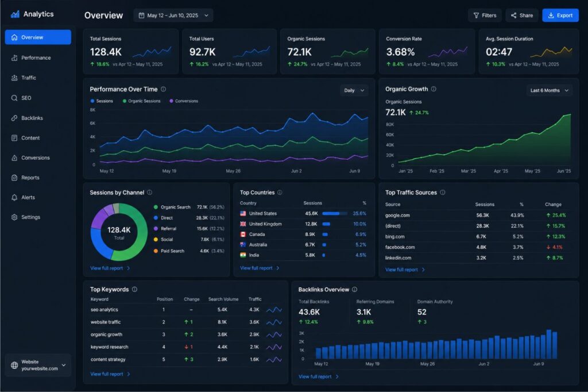588x392 pixels.
Task: Click the Content document icon
Action: tap(14, 138)
